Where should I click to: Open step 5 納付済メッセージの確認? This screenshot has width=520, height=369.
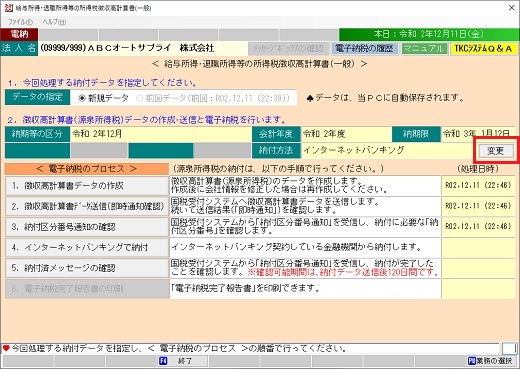point(87,268)
